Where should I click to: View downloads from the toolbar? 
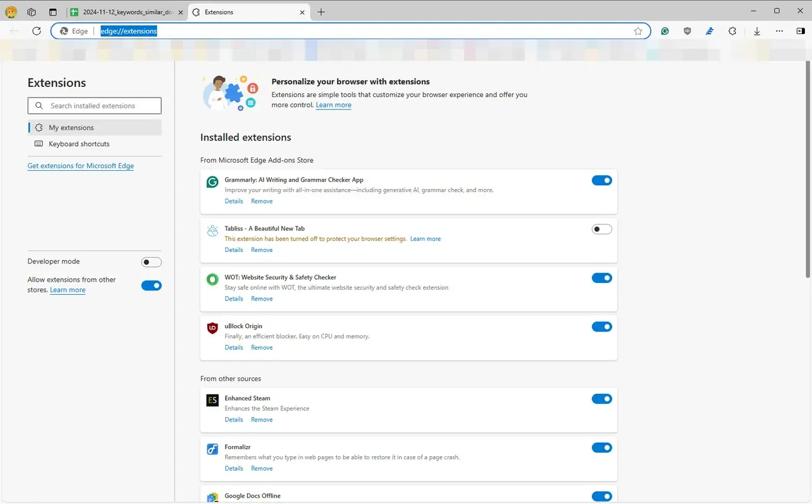757,31
